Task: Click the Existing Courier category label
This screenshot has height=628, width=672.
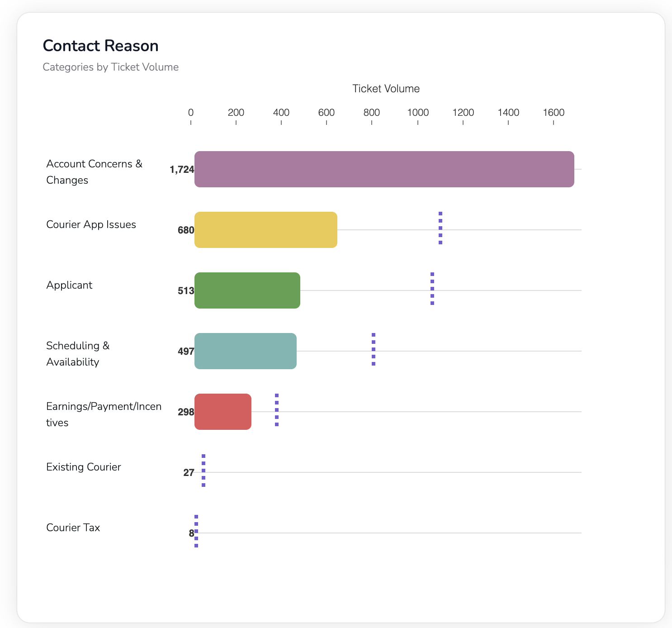Action: coord(84,467)
